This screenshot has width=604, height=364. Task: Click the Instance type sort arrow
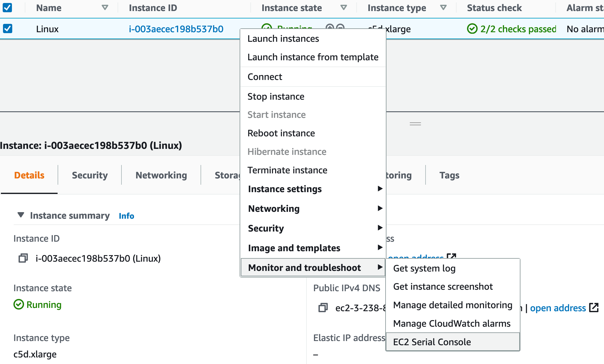pos(443,8)
